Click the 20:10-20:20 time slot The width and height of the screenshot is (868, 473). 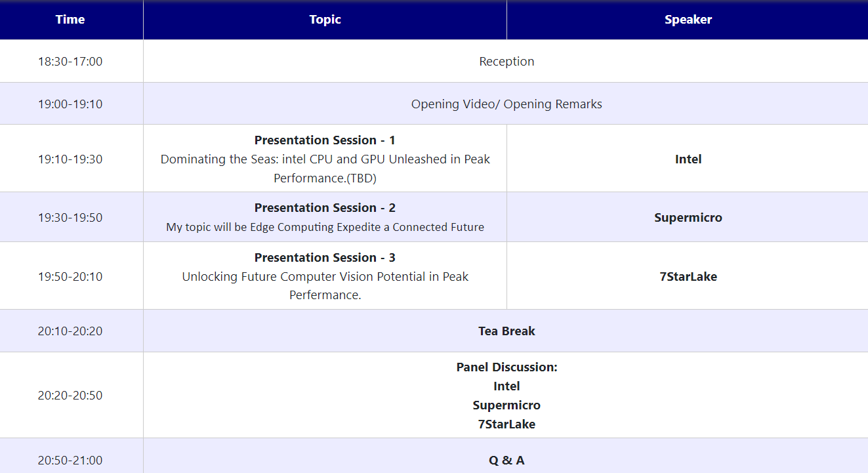click(70, 331)
